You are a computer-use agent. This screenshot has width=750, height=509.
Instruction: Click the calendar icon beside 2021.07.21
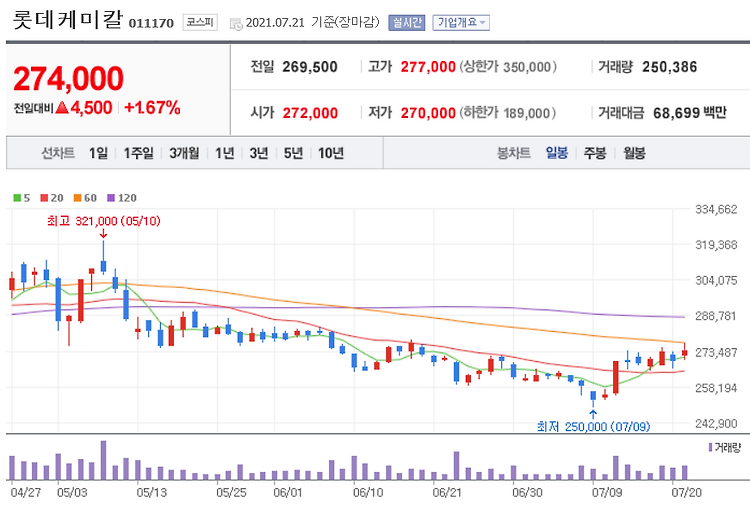236,23
